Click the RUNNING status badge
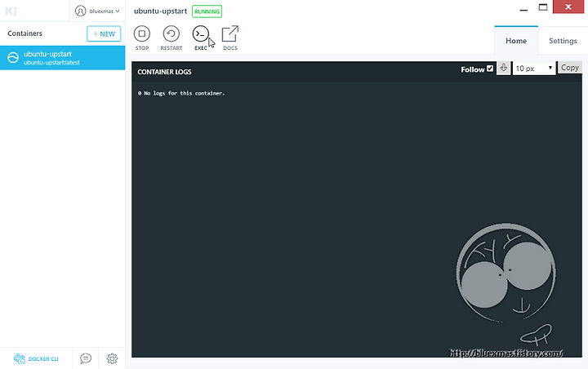588x369 pixels. point(207,11)
